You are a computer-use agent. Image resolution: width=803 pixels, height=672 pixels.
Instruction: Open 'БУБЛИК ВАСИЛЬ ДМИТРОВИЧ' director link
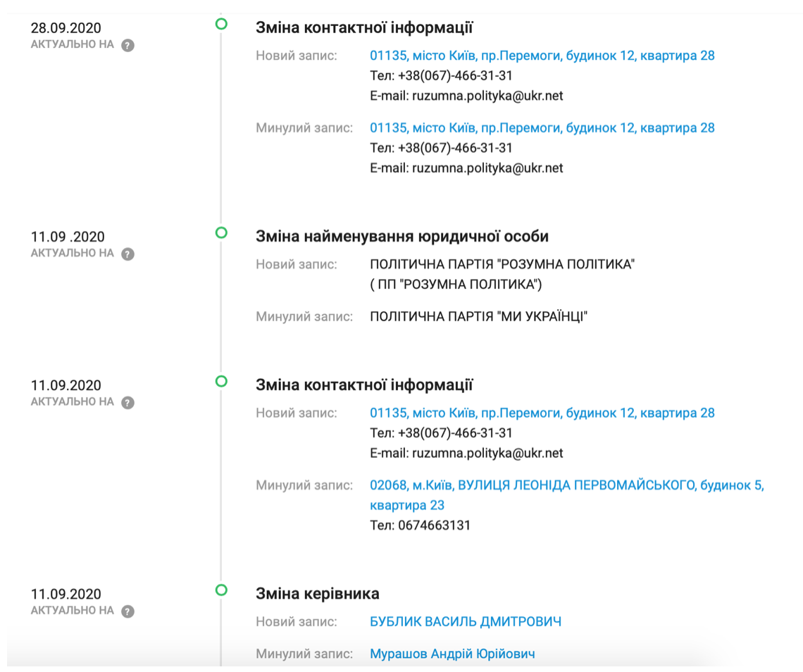465,622
